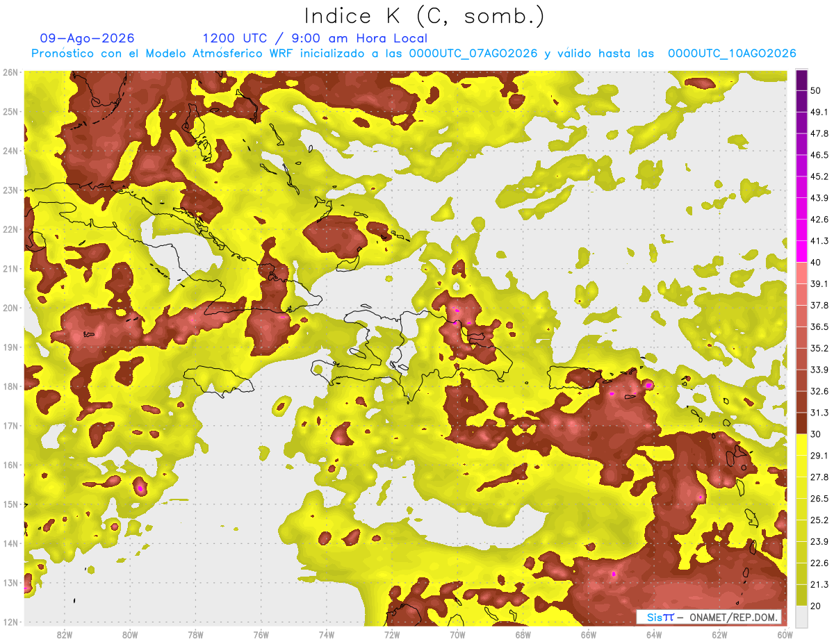Click the longitude axis label '80W'
Screen dimensions: 834x644
click(x=130, y=634)
